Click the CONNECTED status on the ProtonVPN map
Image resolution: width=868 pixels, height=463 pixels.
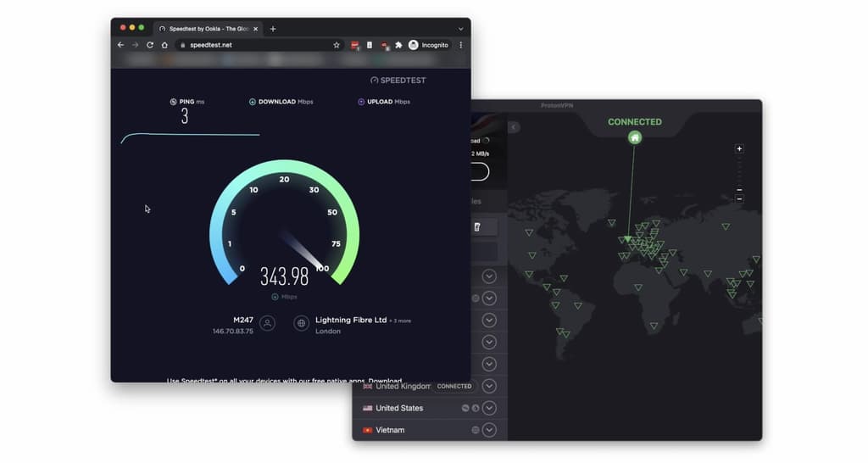[x=634, y=122]
